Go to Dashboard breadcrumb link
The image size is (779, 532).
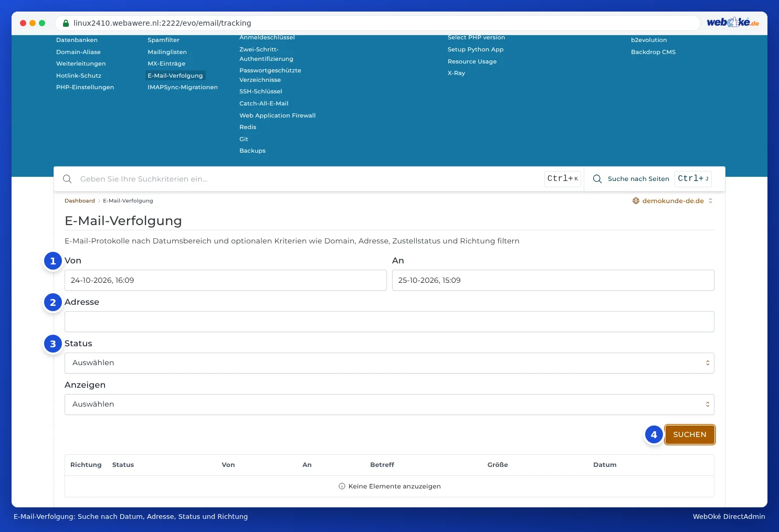[80, 201]
